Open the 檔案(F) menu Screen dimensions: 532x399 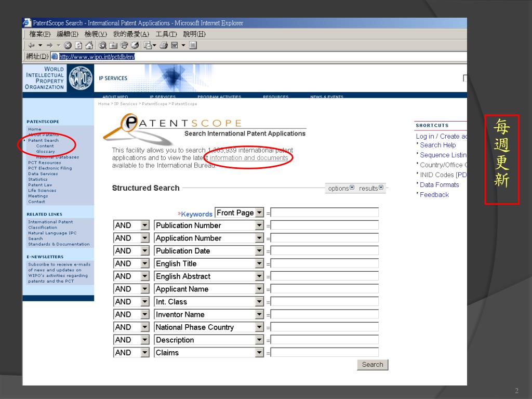tap(39, 34)
